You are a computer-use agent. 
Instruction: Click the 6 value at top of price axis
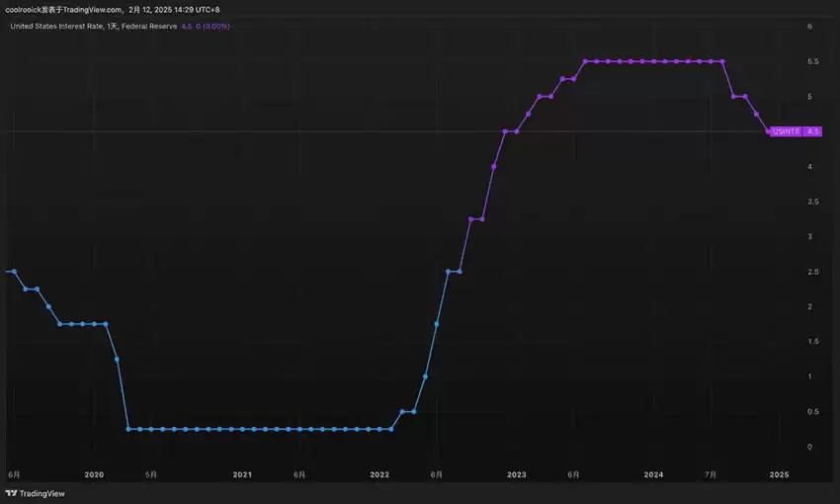(810, 27)
